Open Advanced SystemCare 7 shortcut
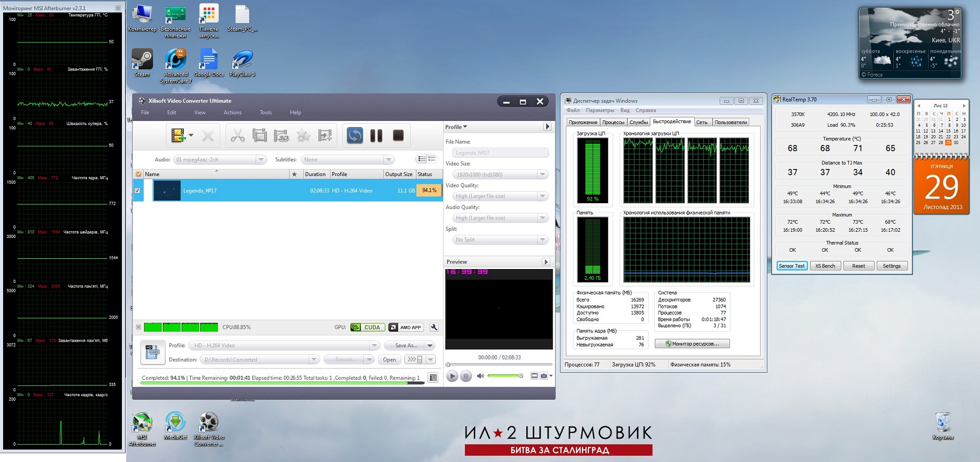This screenshot has width=980, height=462. [x=176, y=66]
